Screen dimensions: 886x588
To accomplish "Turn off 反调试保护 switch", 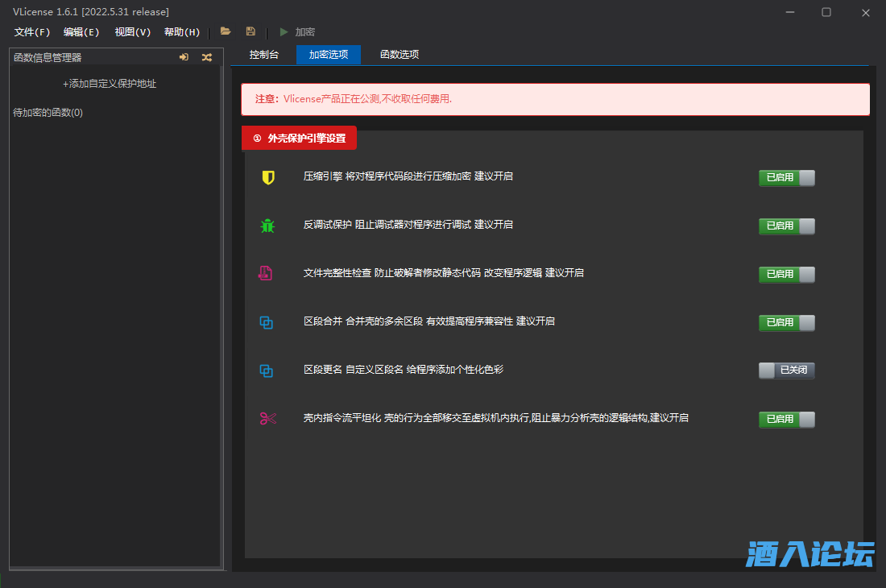I will click(x=786, y=226).
